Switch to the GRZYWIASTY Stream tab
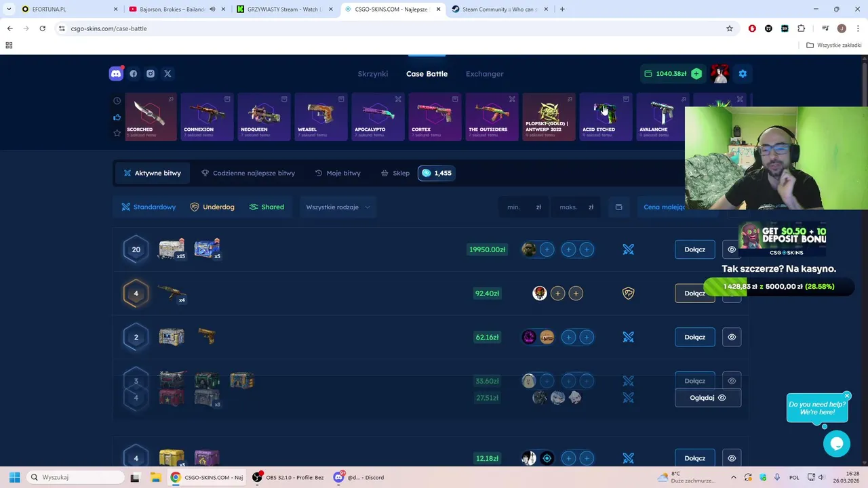 (285, 9)
